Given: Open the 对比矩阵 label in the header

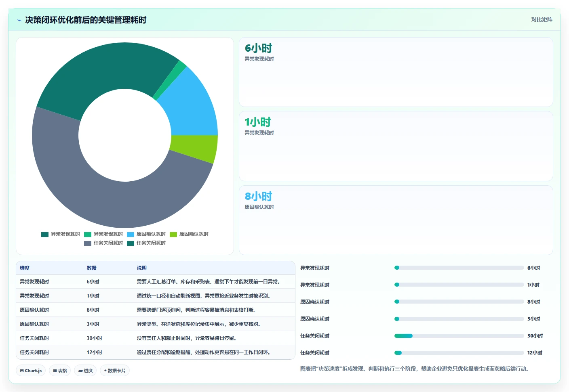Looking at the screenshot, I should pyautogui.click(x=542, y=19).
